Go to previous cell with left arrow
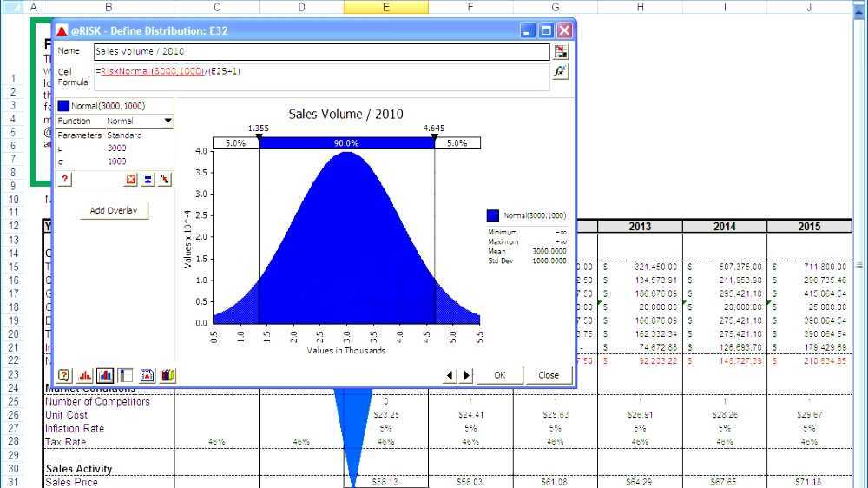Viewport: 868px width, 488px height. point(450,375)
